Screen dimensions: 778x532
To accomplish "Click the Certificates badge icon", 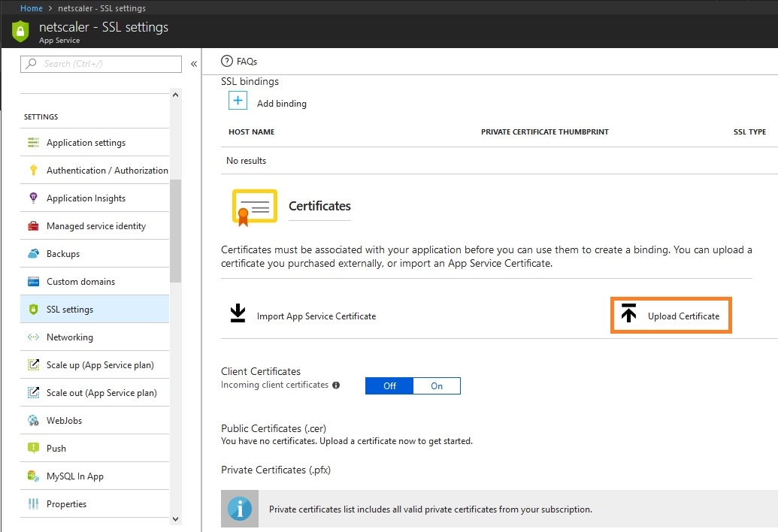I will click(255, 207).
